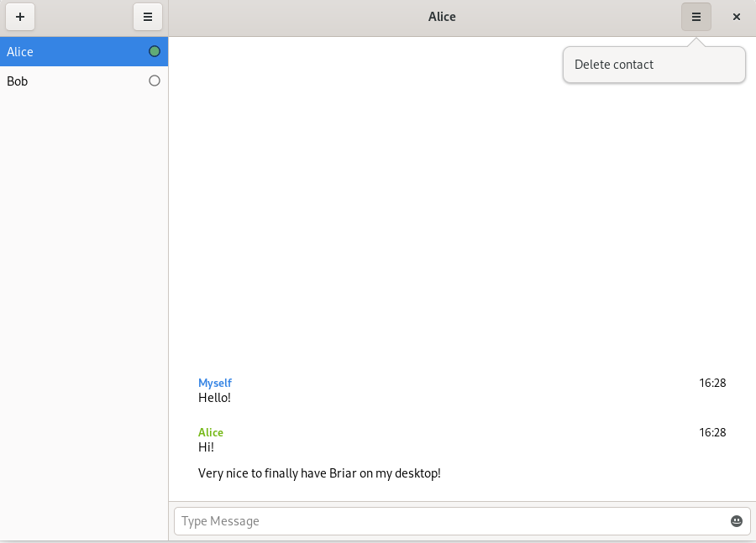Click the 16:28 timestamp on Alice's message

tap(712, 432)
